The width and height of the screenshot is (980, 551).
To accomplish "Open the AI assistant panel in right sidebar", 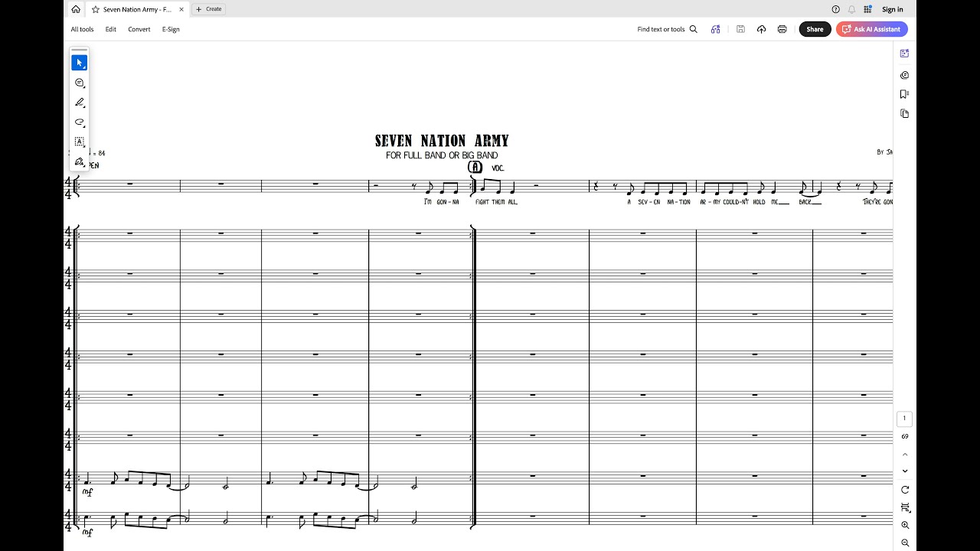I will 905,54.
